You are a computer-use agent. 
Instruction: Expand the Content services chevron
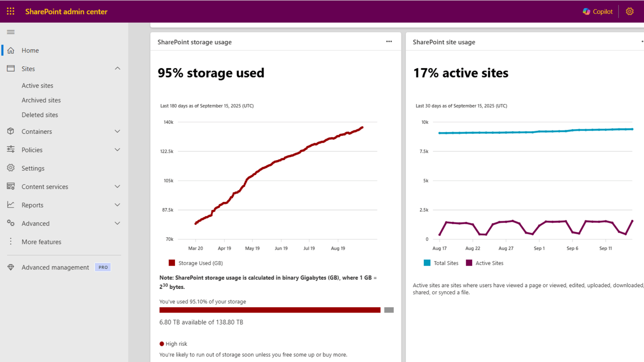pos(118,187)
